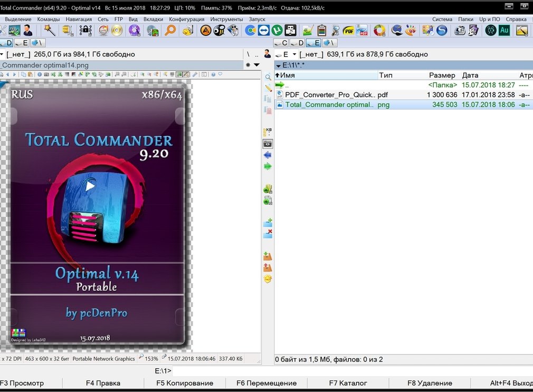The height and width of the screenshot is (392, 533).
Task: Click the eye-shaped image viewer icon
Action: [411, 31]
